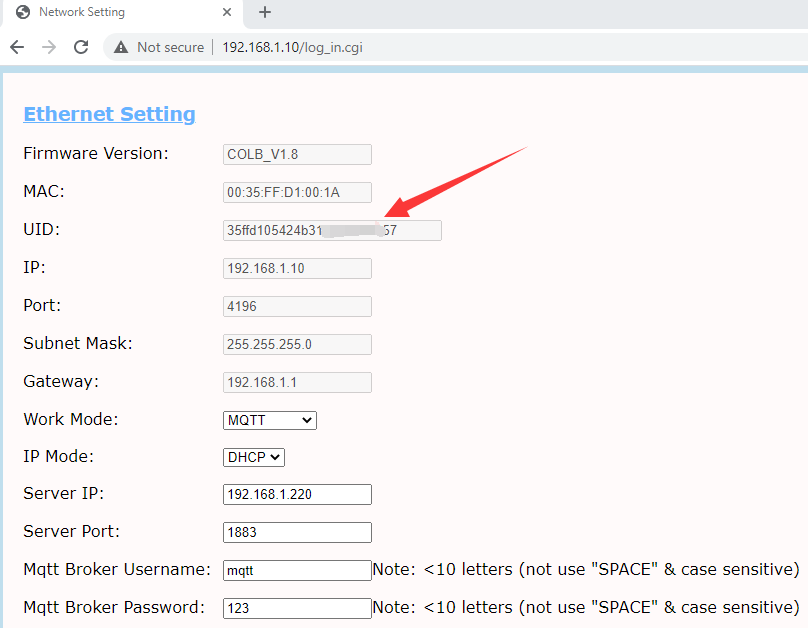
Task: Click the browser forward arrow
Action: tap(49, 47)
